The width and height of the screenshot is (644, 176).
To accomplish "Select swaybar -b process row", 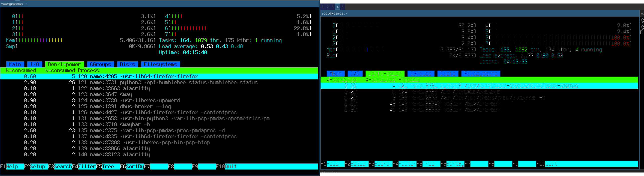I will pos(159,125).
